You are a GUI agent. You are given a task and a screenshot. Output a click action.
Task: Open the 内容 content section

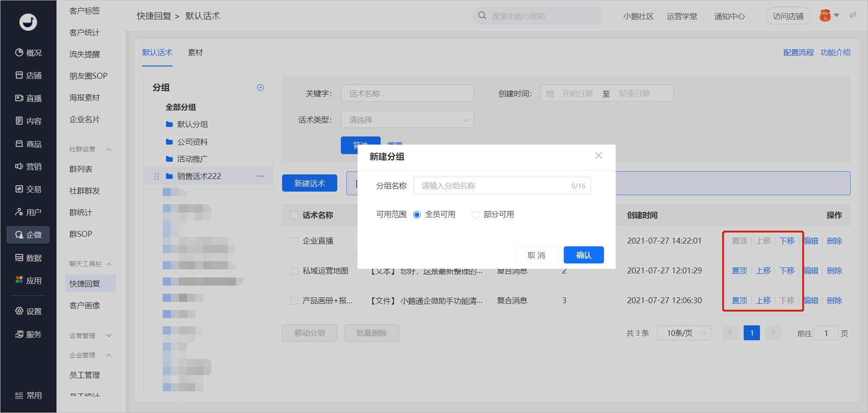pyautogui.click(x=28, y=121)
